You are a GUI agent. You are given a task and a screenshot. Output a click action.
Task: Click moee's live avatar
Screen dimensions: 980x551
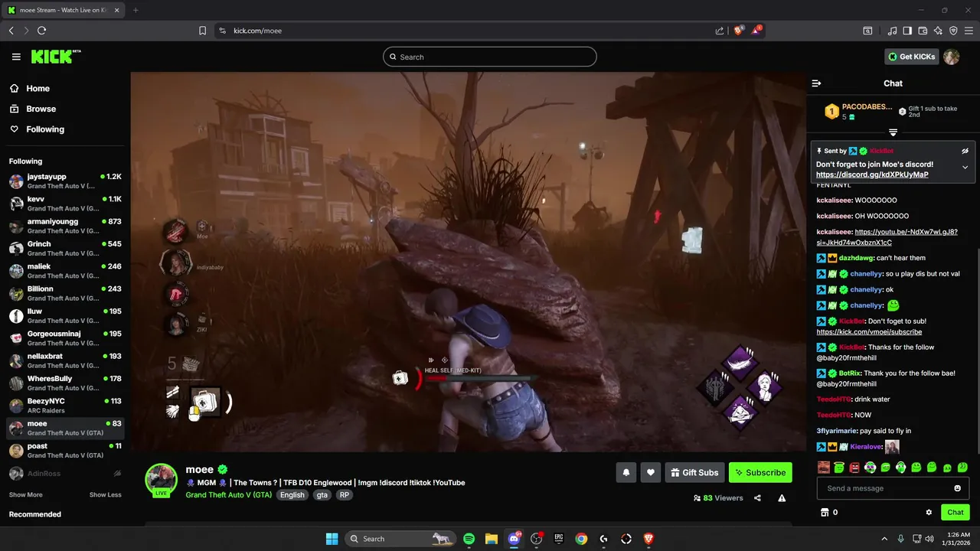coord(161,480)
